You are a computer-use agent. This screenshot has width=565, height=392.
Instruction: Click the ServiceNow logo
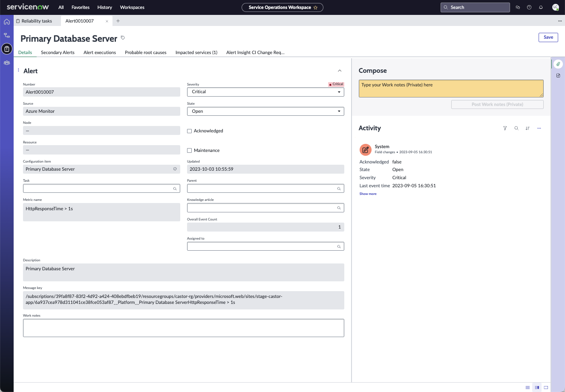(28, 7)
